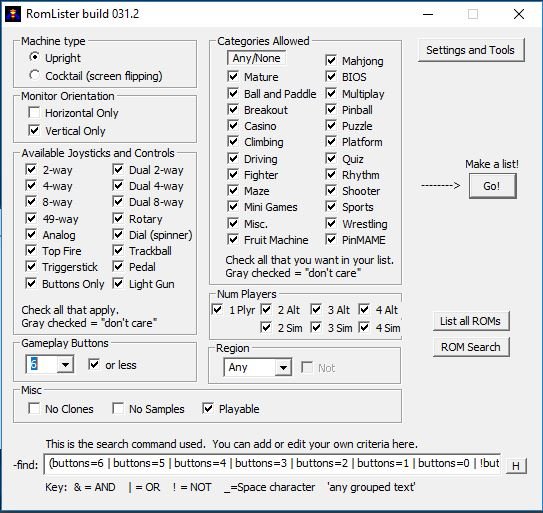This screenshot has height=513, width=543.
Task: Toggle the Light Gun checkbox
Action: click(118, 283)
